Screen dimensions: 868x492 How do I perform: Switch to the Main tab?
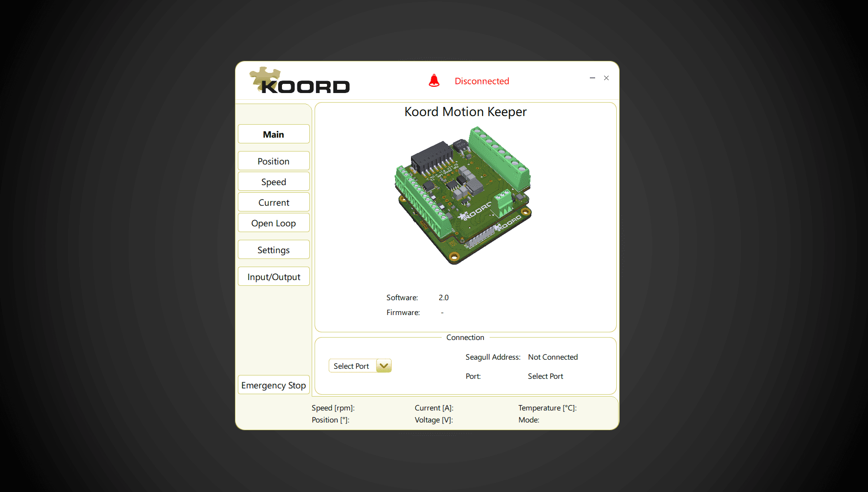(274, 134)
